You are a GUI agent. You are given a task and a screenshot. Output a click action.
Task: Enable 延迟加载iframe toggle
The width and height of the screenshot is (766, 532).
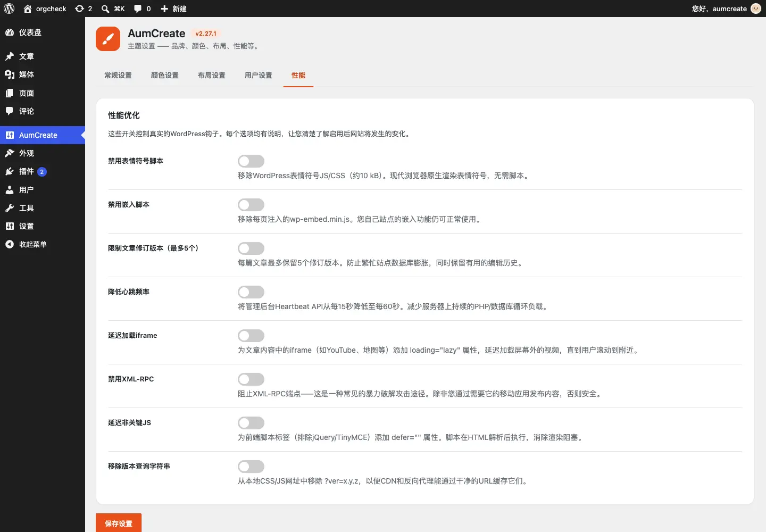point(251,336)
